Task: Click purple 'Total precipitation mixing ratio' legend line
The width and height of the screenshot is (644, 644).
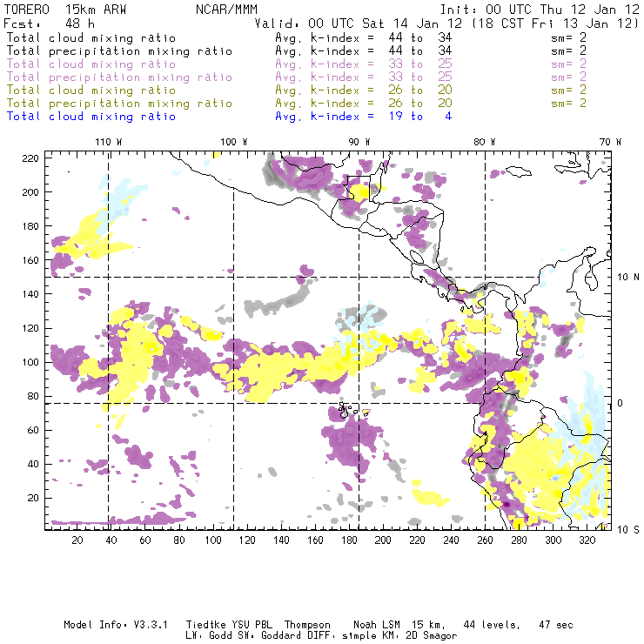Action: tap(119, 77)
